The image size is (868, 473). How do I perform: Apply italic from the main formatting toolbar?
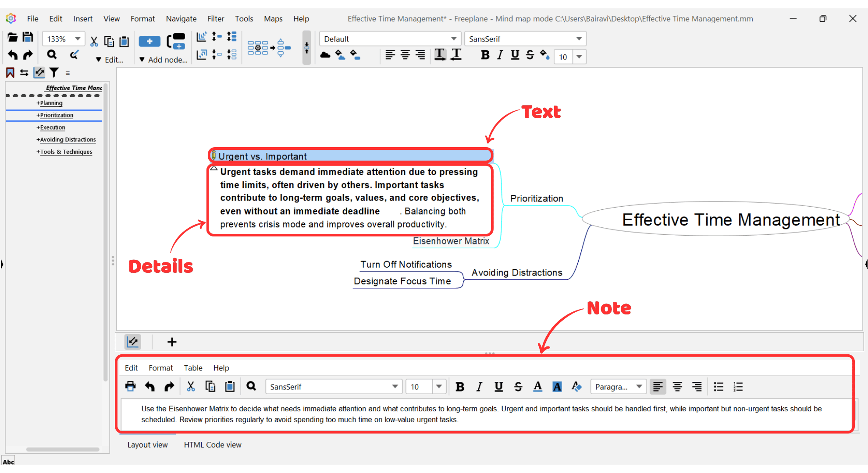tap(500, 55)
